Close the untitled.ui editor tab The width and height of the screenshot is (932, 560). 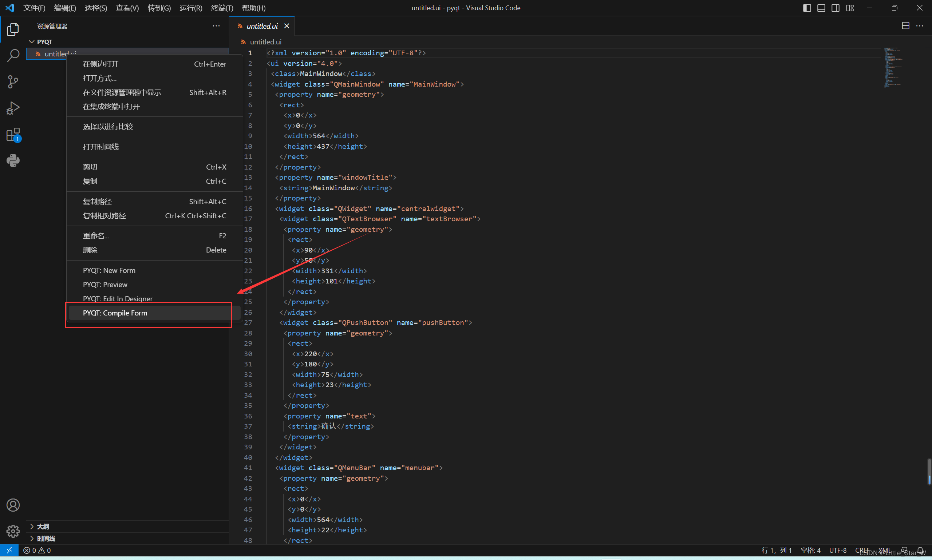coord(287,26)
